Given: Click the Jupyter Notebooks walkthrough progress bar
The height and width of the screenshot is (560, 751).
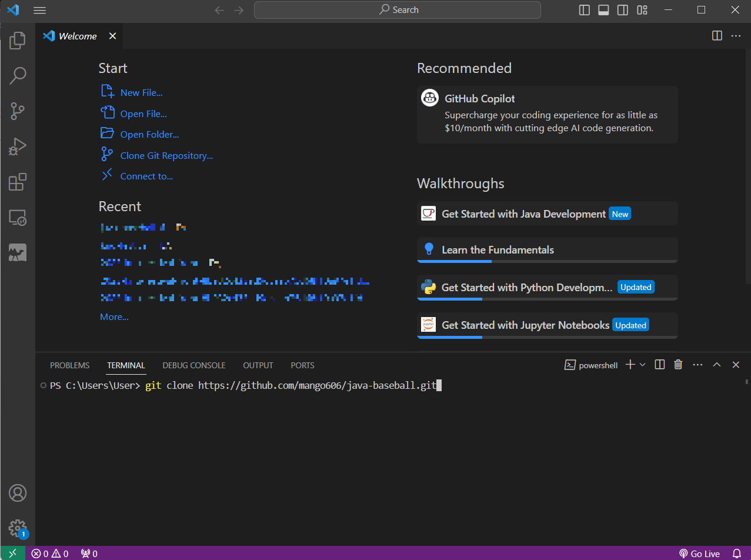Looking at the screenshot, I should pos(547,337).
